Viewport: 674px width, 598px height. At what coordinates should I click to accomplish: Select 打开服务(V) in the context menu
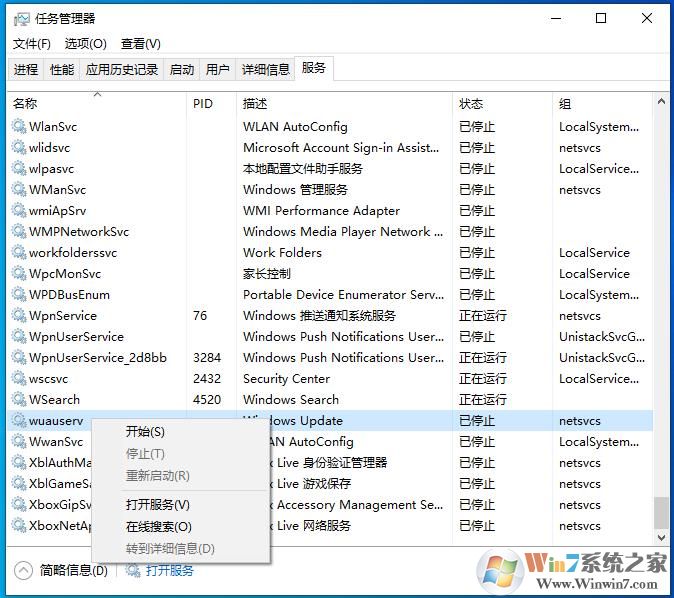pyautogui.click(x=157, y=505)
